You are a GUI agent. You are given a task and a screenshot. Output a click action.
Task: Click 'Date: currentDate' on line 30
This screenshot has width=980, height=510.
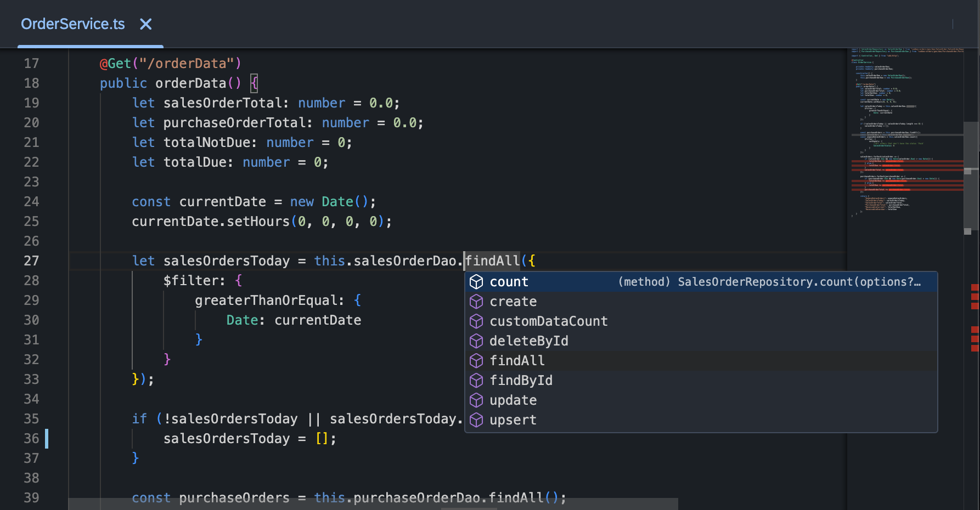click(x=294, y=320)
